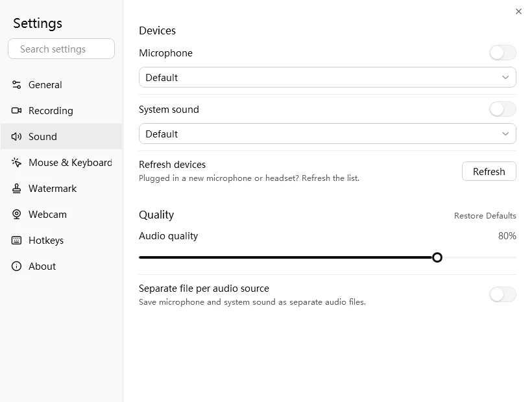Enable the Microphone toggle
This screenshot has width=532, height=402.
pyautogui.click(x=503, y=53)
